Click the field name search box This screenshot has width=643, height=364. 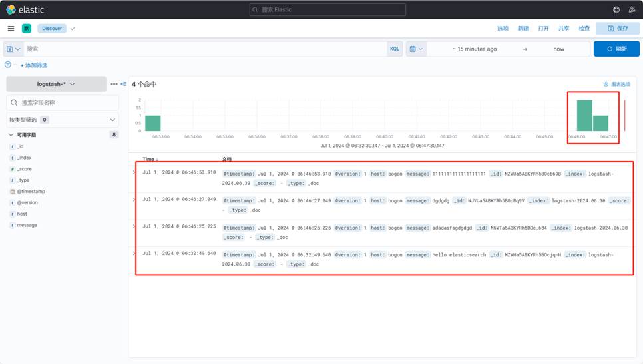click(63, 102)
